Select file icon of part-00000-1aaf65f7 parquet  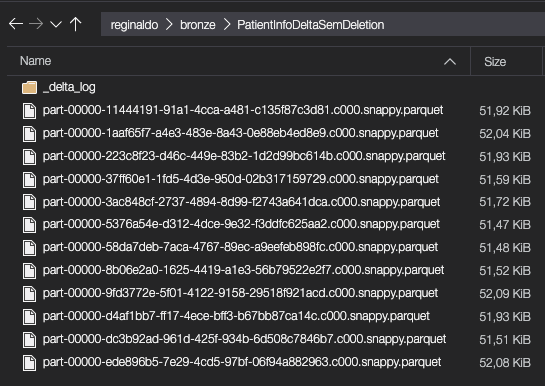pos(29,134)
